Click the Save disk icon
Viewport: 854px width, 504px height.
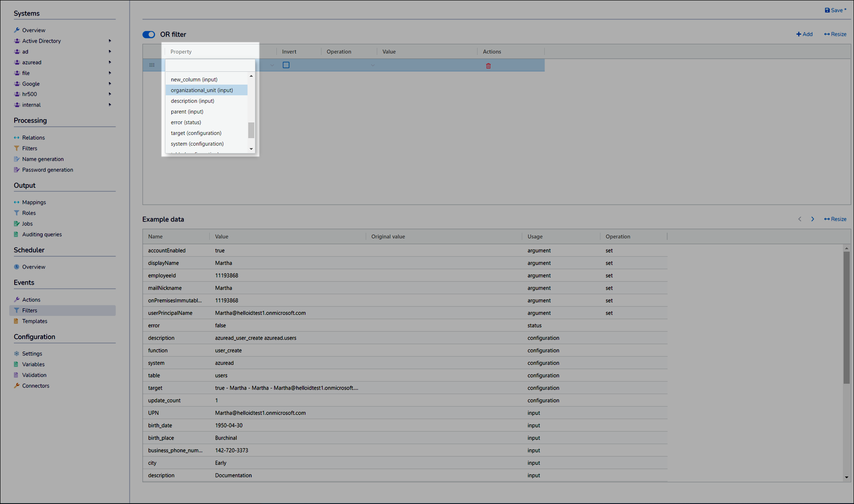point(827,10)
